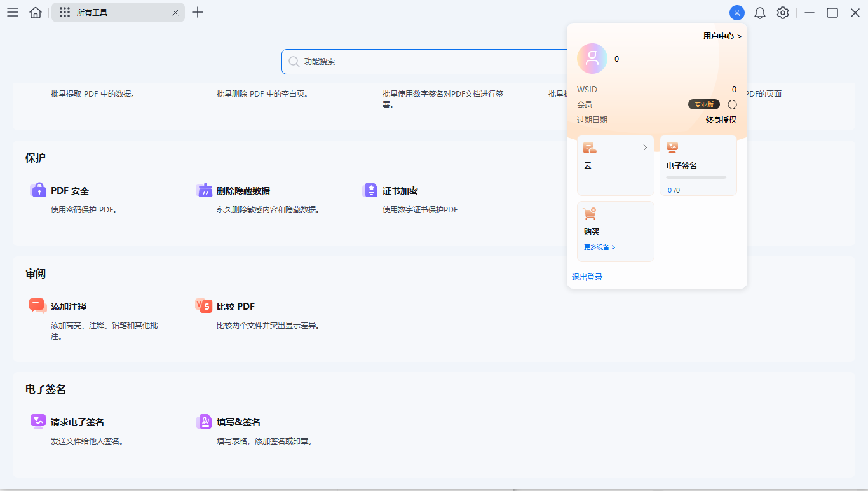
Task: Open 用户中心 user center page
Action: pos(721,36)
